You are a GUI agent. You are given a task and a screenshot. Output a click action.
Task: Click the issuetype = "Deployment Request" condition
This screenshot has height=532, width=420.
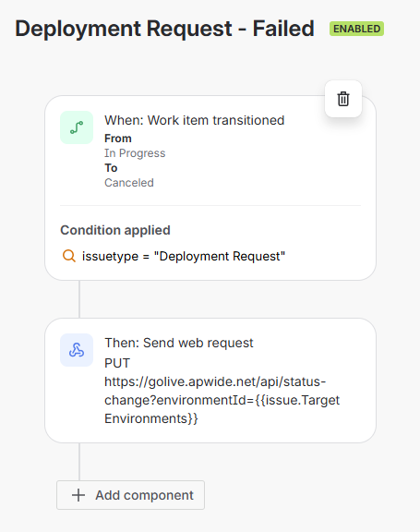184,256
